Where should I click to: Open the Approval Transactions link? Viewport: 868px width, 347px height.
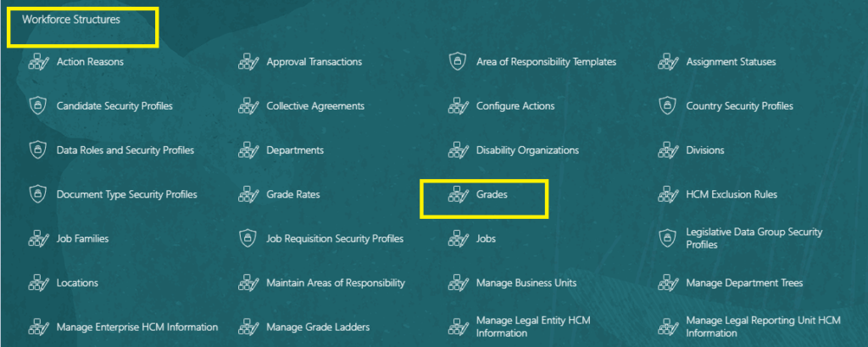coord(314,62)
